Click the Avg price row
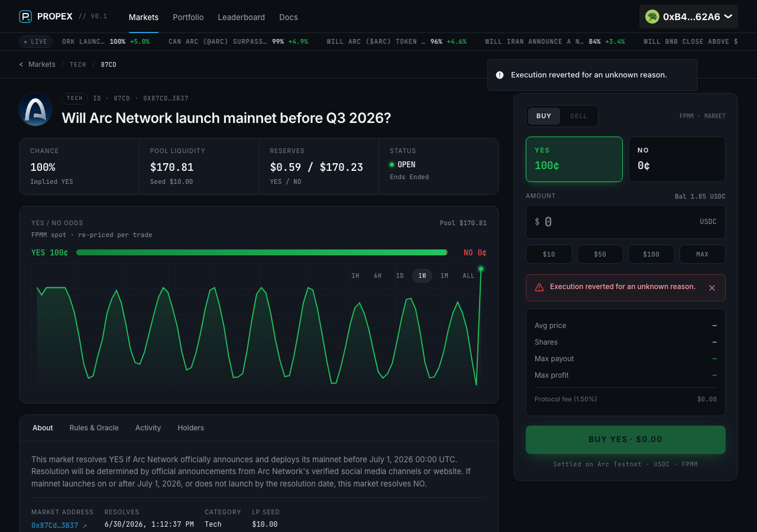 (x=626, y=326)
